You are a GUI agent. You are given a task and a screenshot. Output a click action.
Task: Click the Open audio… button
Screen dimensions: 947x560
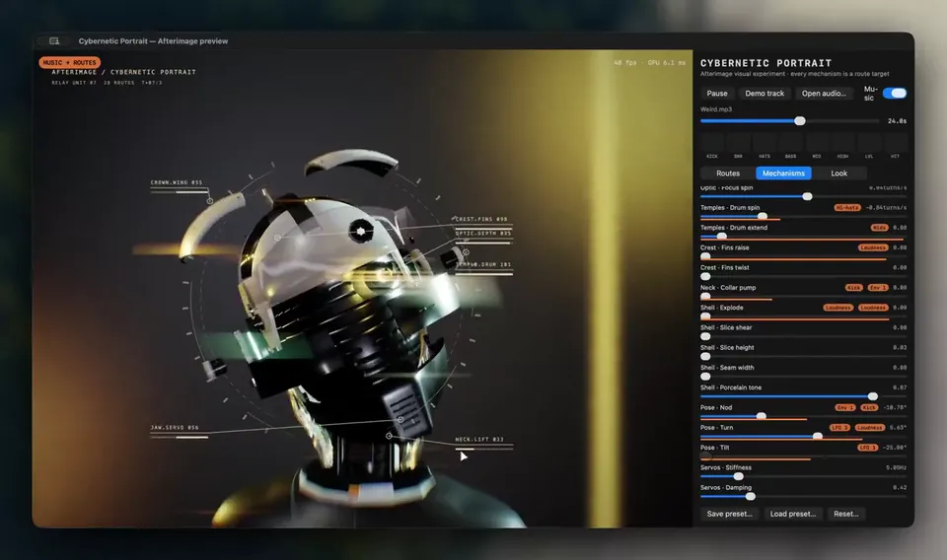824,93
